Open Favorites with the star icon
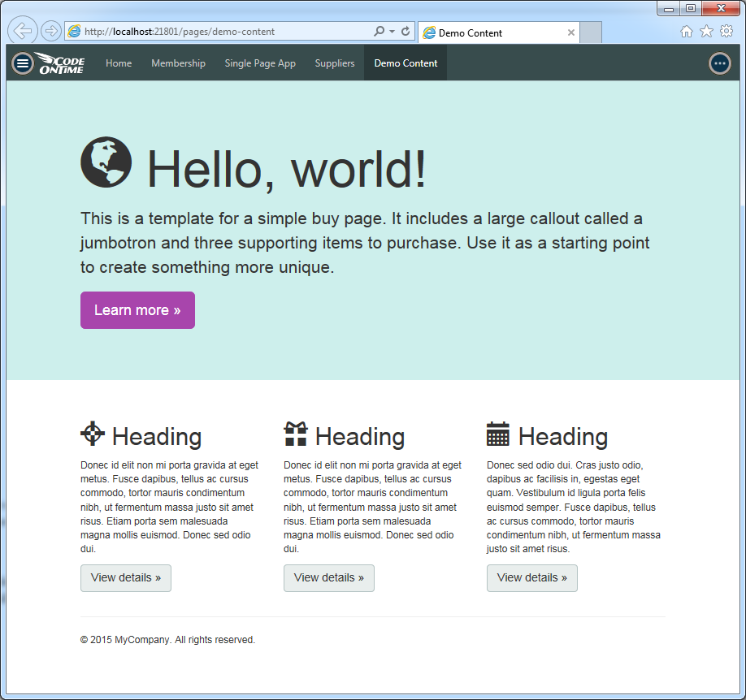 (x=706, y=32)
